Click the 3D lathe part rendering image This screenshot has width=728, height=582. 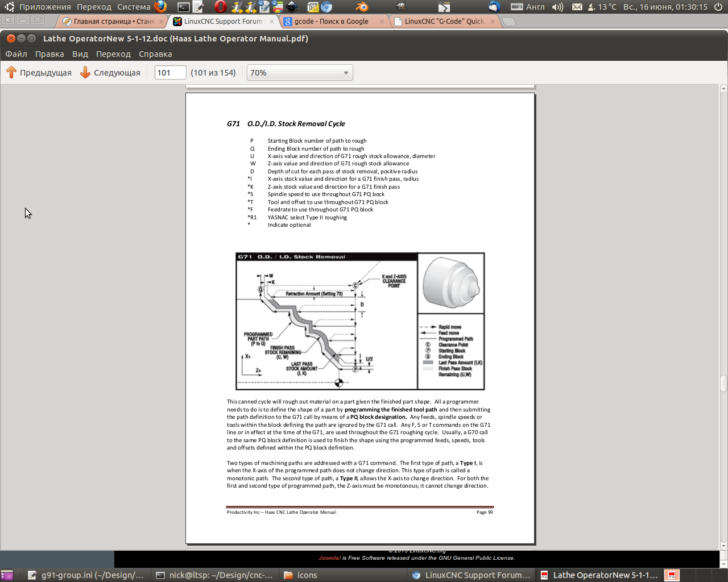coord(451,283)
